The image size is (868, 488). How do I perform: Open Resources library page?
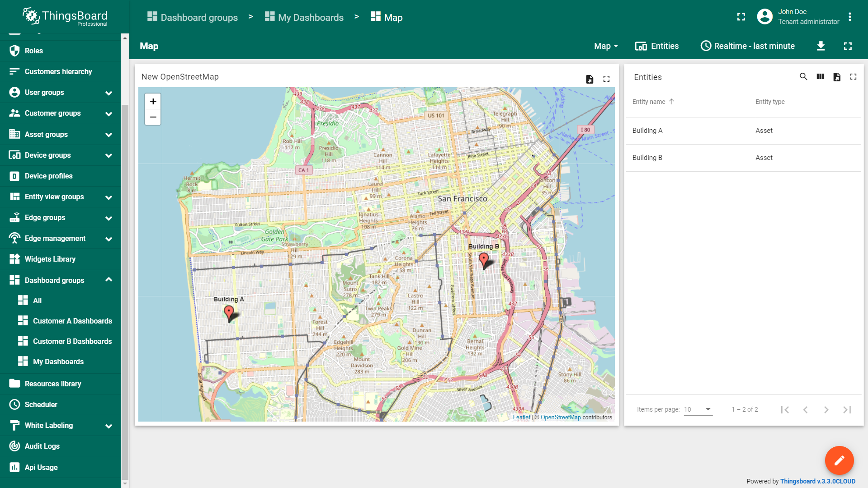[61, 384]
